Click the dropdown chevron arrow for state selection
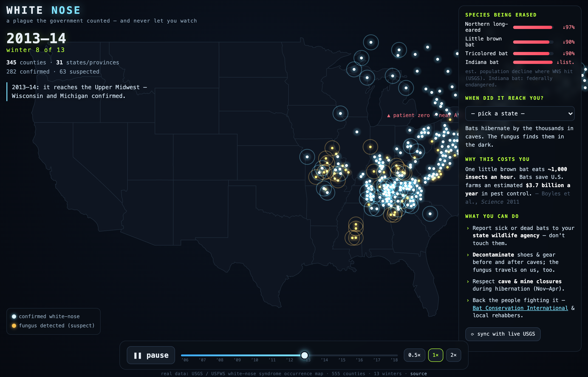This screenshot has height=377, width=588. [570, 114]
